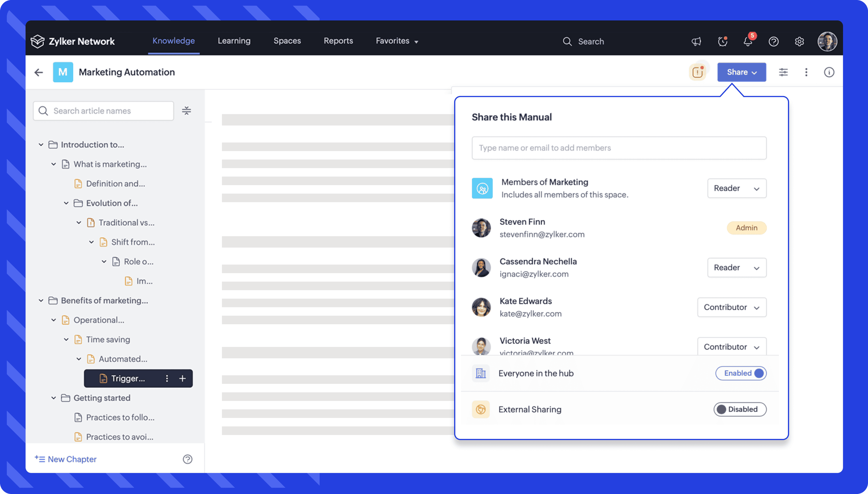Click the collapse-all icon beside article search

pos(186,111)
